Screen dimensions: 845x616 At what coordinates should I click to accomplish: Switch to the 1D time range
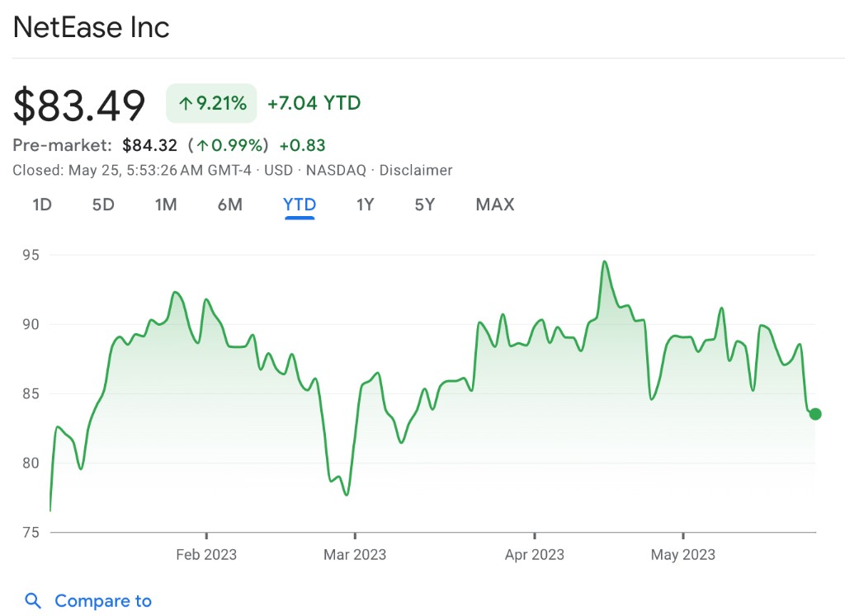tap(42, 205)
